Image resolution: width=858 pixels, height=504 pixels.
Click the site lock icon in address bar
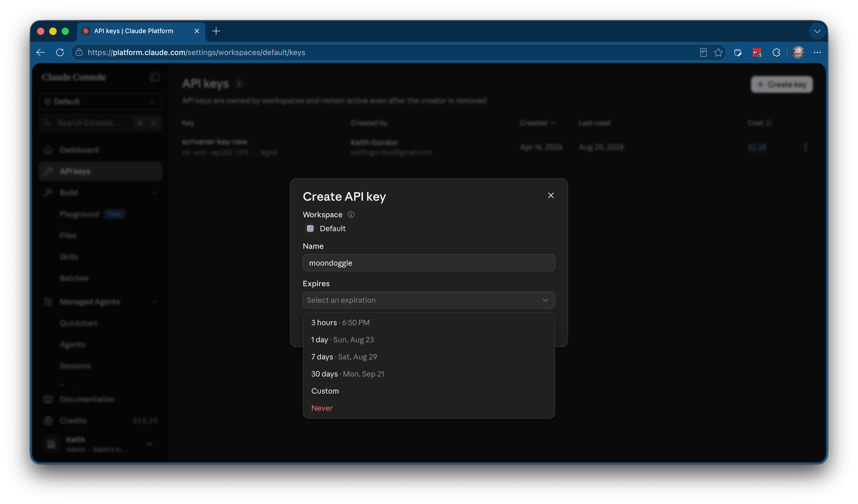79,52
